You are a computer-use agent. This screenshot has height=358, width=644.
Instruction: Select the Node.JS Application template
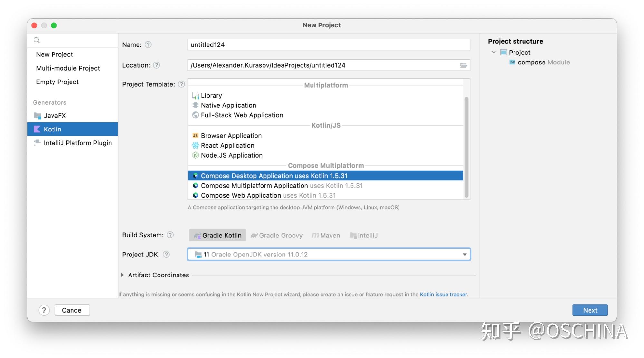[232, 155]
